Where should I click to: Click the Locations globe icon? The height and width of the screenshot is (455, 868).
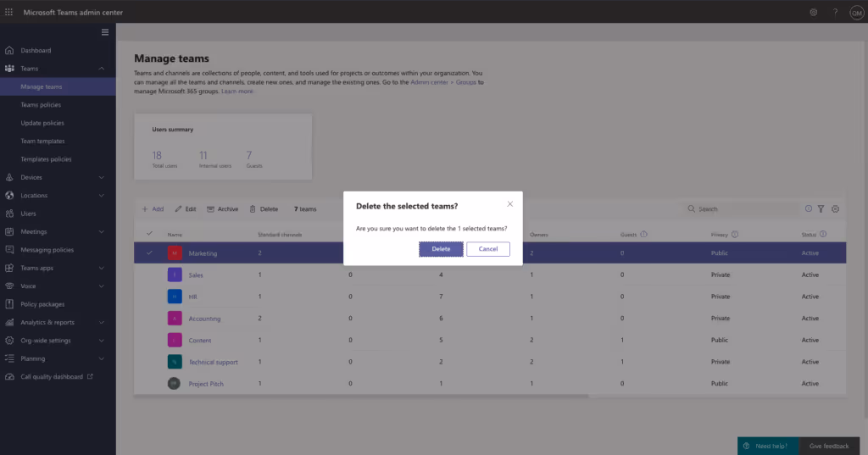point(9,196)
